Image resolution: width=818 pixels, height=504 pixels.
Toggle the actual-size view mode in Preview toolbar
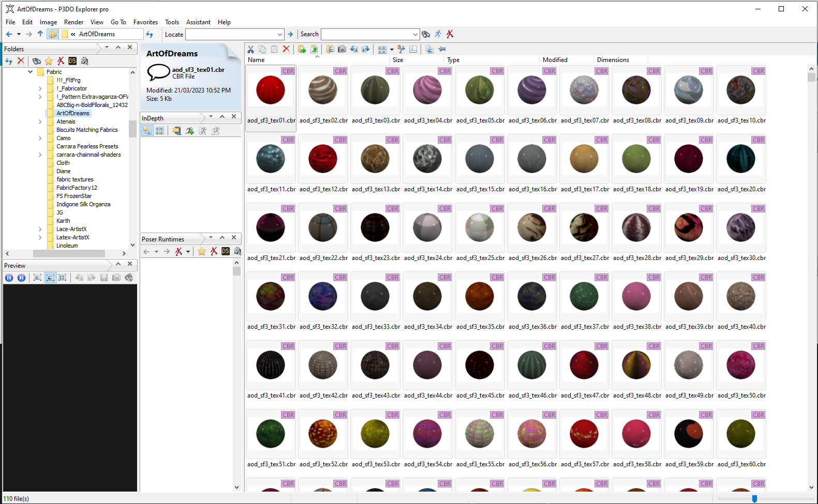[x=37, y=278]
